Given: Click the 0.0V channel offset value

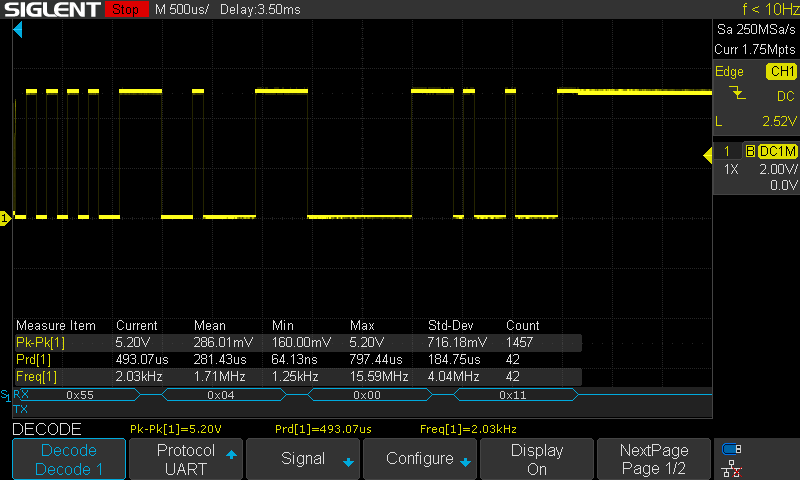Looking at the screenshot, I should [x=784, y=185].
